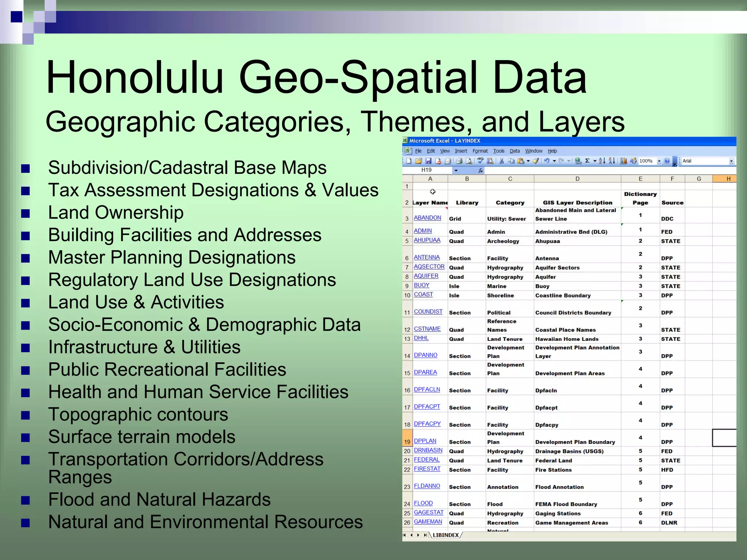Screen dimensions: 747x560
Task: Open the AQSECTOR hyperlink
Action: point(429,267)
